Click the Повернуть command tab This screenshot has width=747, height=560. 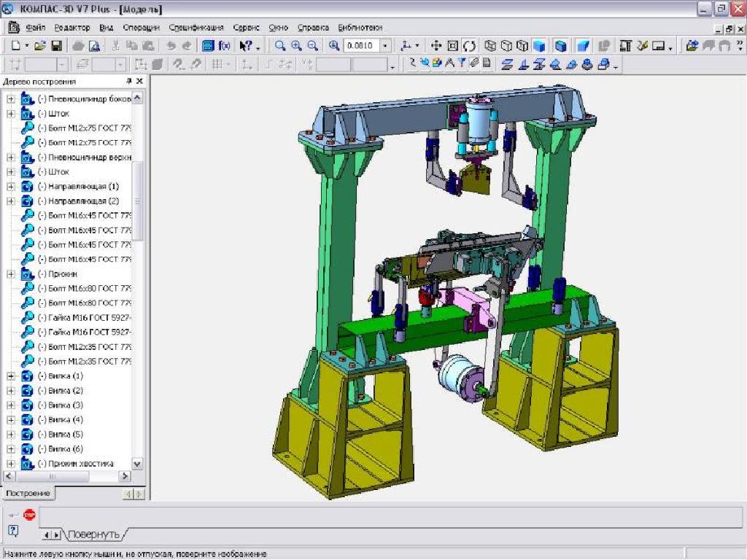94,535
